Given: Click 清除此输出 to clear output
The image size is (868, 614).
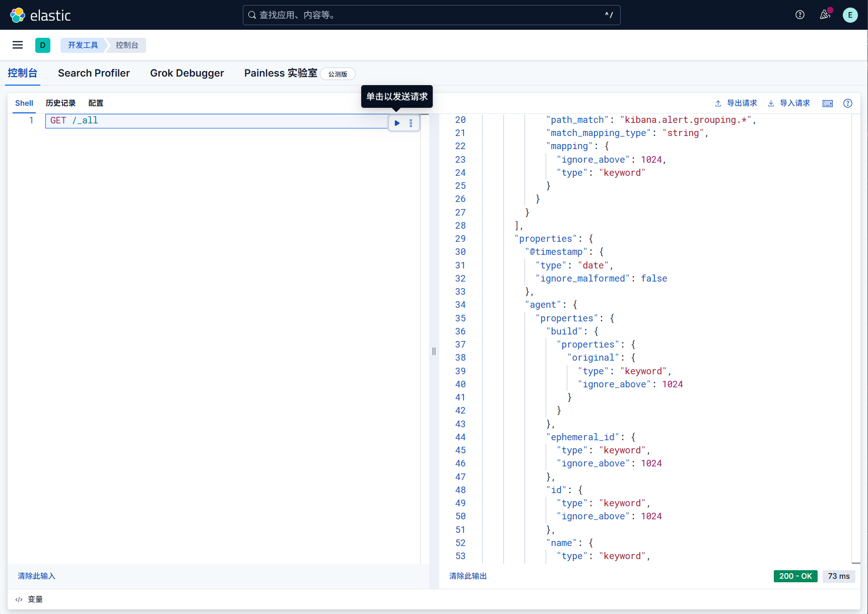Looking at the screenshot, I should pos(468,576).
